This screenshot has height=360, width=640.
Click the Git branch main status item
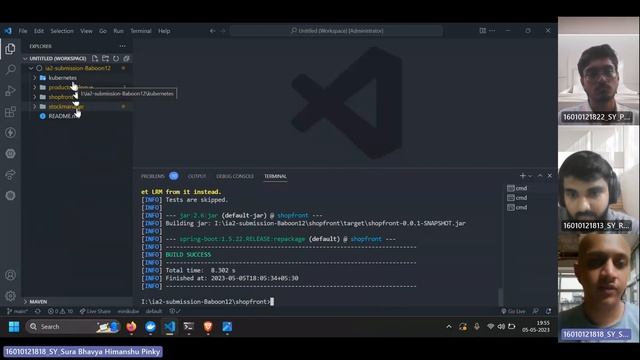[x=17, y=311]
